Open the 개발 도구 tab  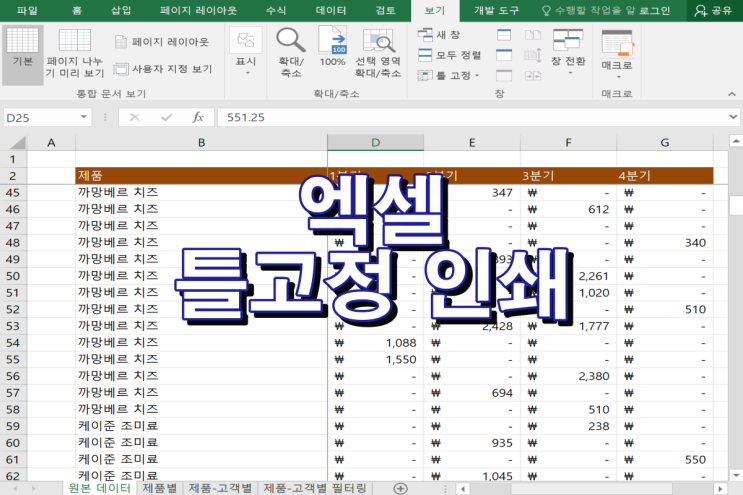[496, 10]
